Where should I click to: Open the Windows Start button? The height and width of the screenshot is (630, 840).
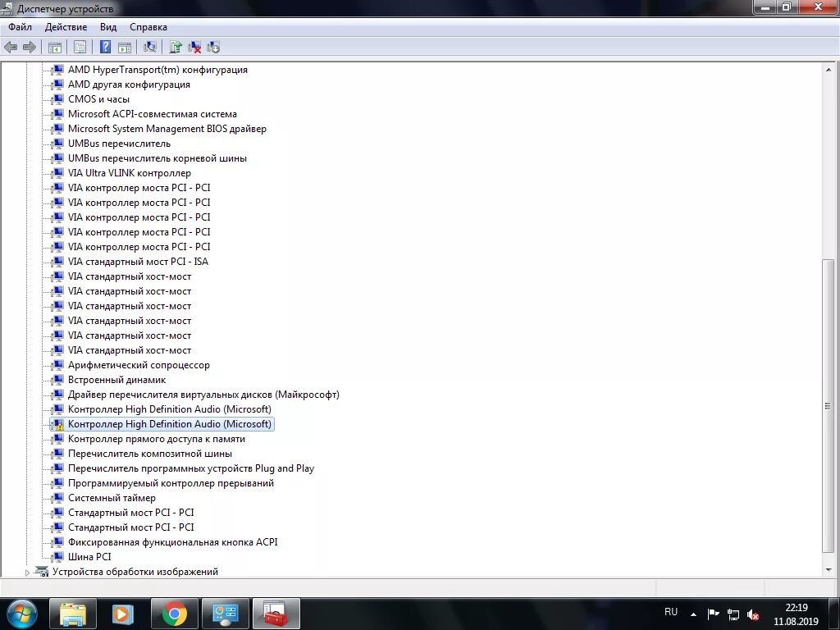pyautogui.click(x=21, y=614)
